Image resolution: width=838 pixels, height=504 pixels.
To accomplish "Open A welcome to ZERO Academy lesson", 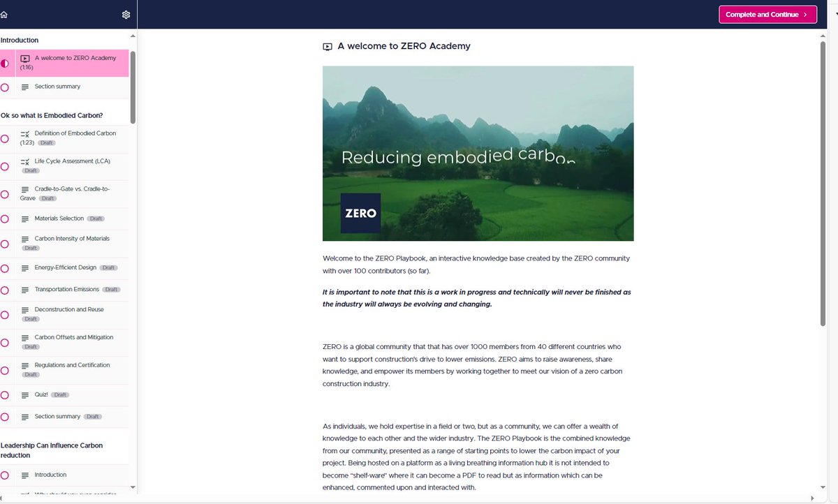I will pos(64,63).
